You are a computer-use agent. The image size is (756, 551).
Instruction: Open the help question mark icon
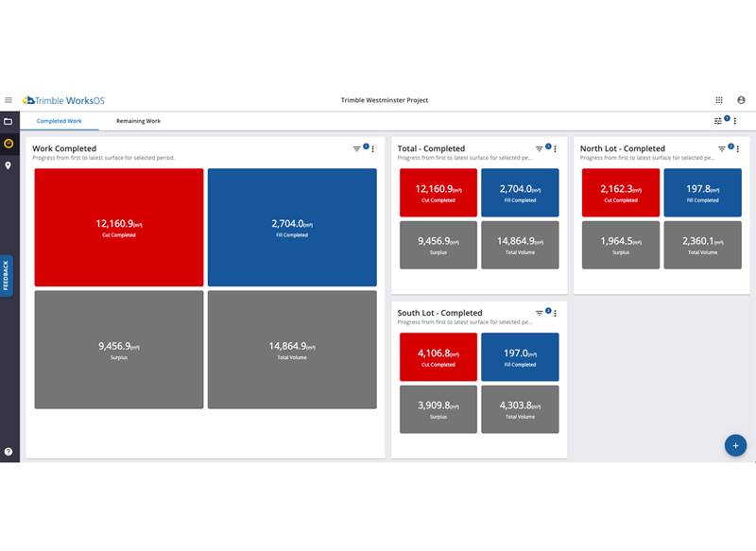(9, 452)
